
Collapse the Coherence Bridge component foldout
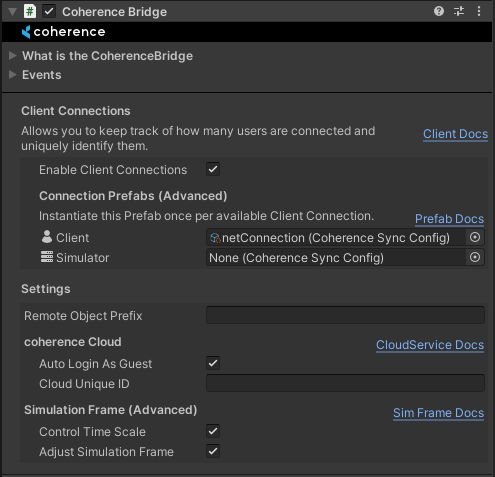pyautogui.click(x=13, y=12)
